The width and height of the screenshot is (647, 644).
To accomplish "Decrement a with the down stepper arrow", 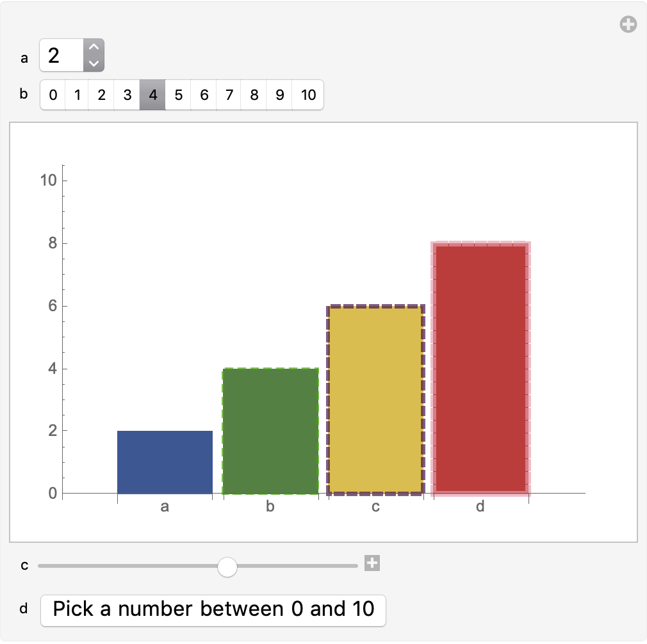I will [x=94, y=63].
